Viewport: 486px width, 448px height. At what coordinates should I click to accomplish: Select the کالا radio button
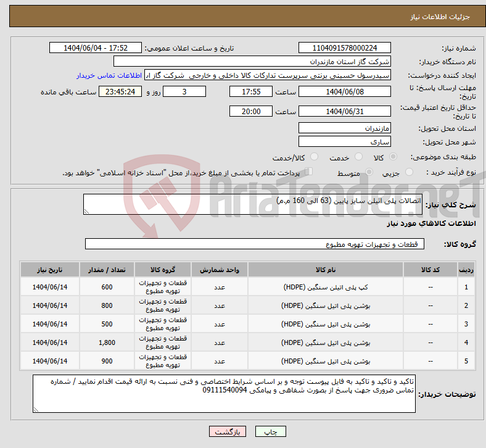[x=393, y=157]
